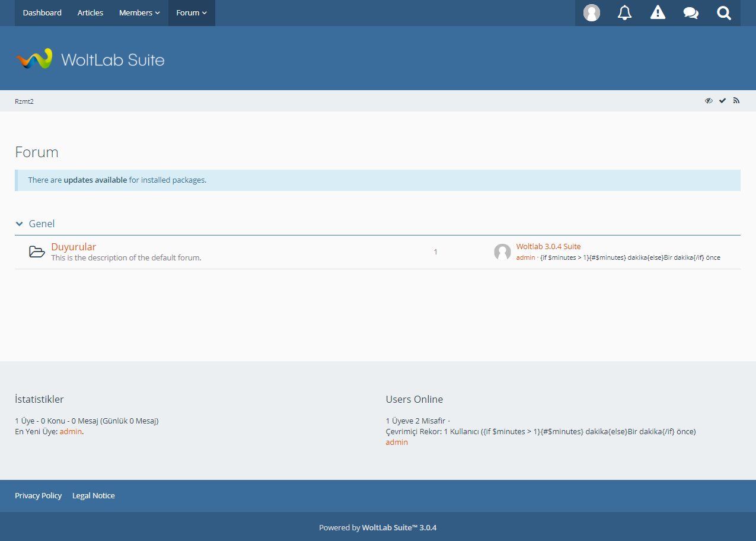
Task: Open conversations chat bubbles icon
Action: [x=691, y=13]
